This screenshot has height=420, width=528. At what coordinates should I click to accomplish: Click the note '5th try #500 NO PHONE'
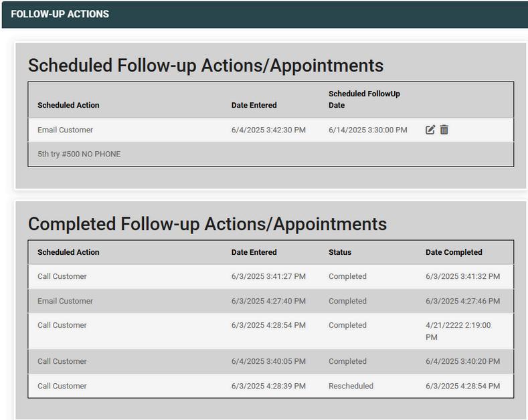(79, 154)
